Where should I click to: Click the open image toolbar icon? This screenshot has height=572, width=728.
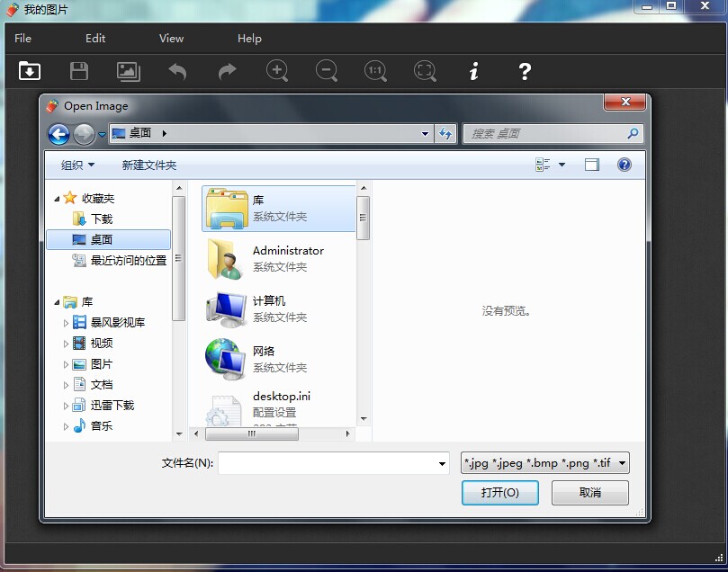click(30, 71)
